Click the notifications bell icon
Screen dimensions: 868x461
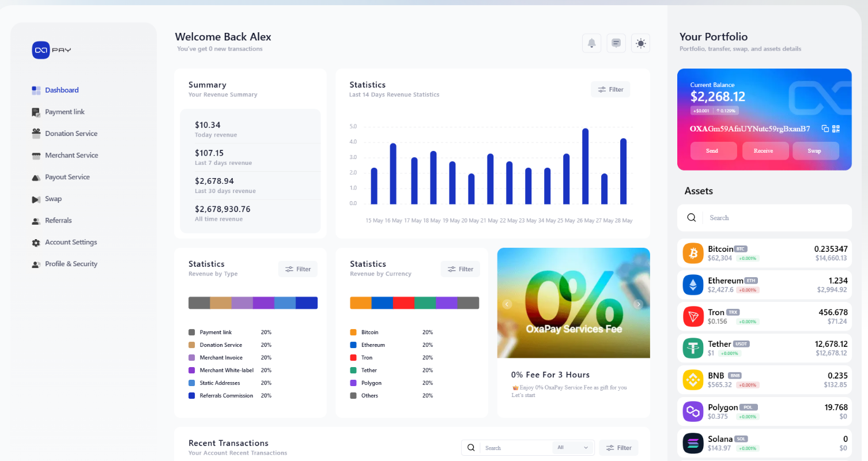(x=591, y=43)
